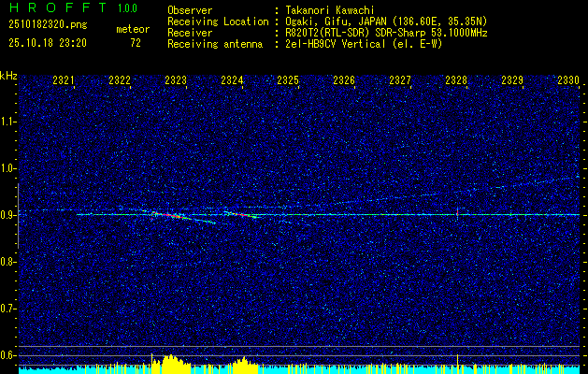Select the filename 2510182320.png
Viewport: 588px width, 374px height.
pyautogui.click(x=48, y=25)
